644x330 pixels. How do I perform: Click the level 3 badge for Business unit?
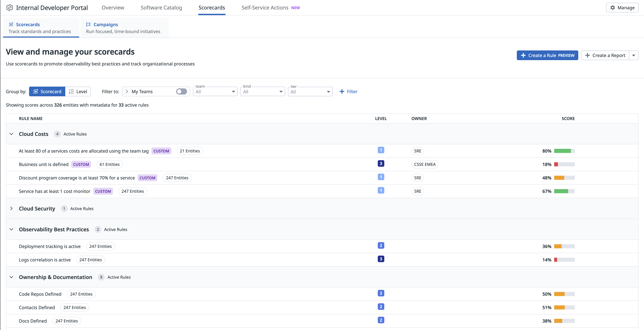click(381, 164)
